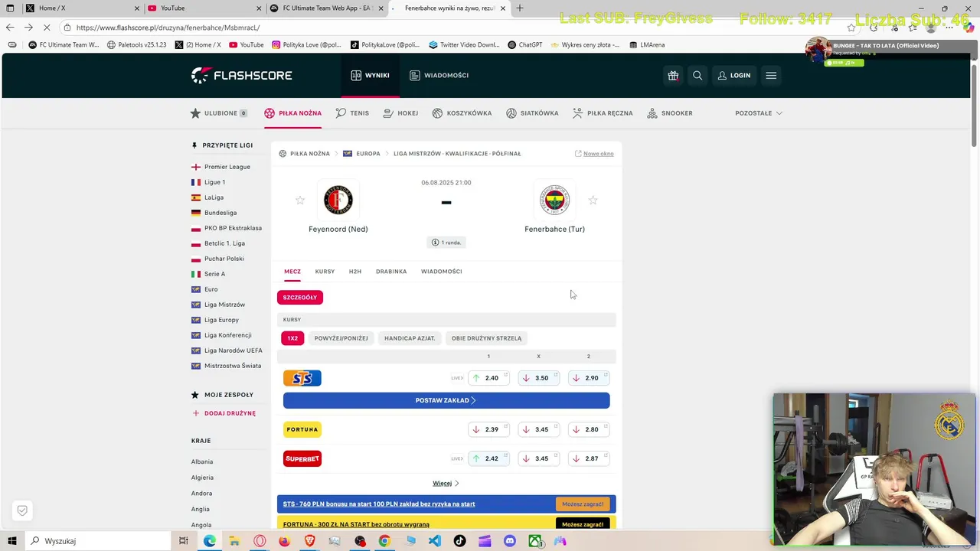Select the Piłka ręczna sport tab

[x=603, y=113]
